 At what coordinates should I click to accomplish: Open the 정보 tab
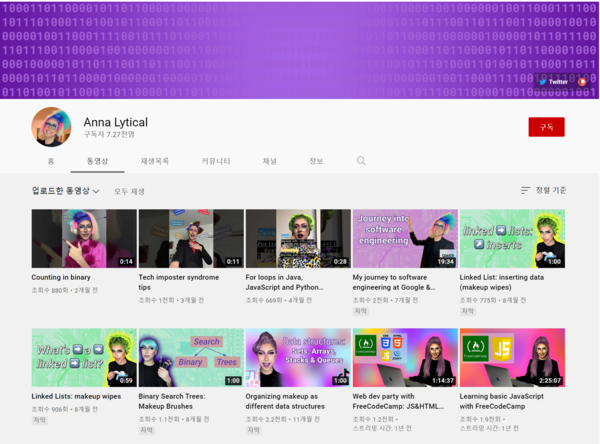coord(315,161)
